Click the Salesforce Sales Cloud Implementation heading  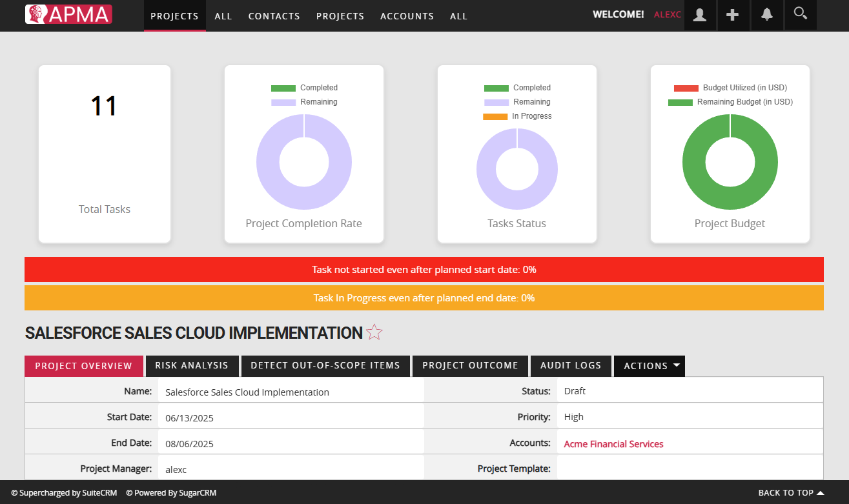click(x=194, y=333)
